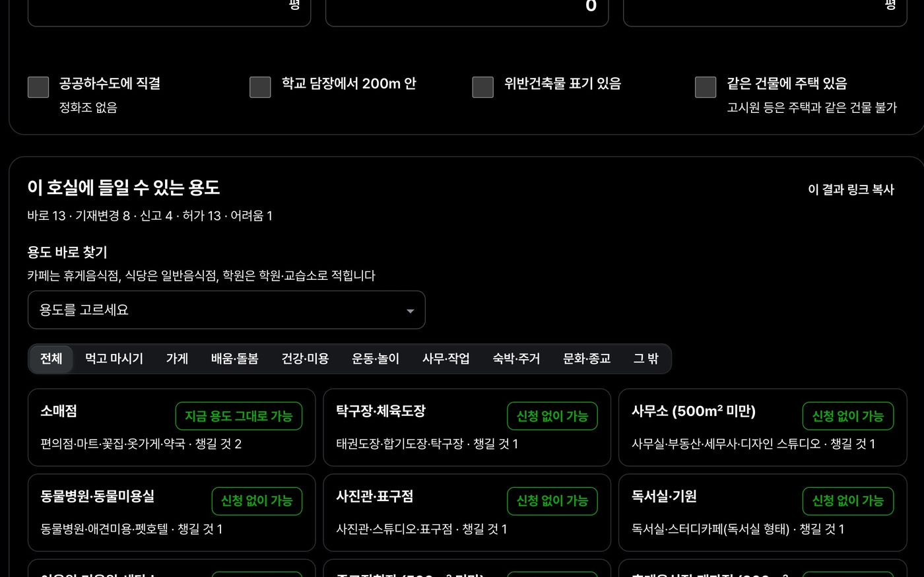Click '신청 없이 가능' badge on 동물병원·동물미용실
Screen dimensions: 924x577
(x=257, y=501)
